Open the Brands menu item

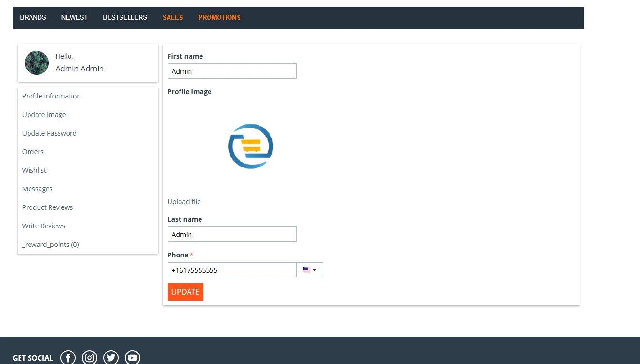(33, 17)
